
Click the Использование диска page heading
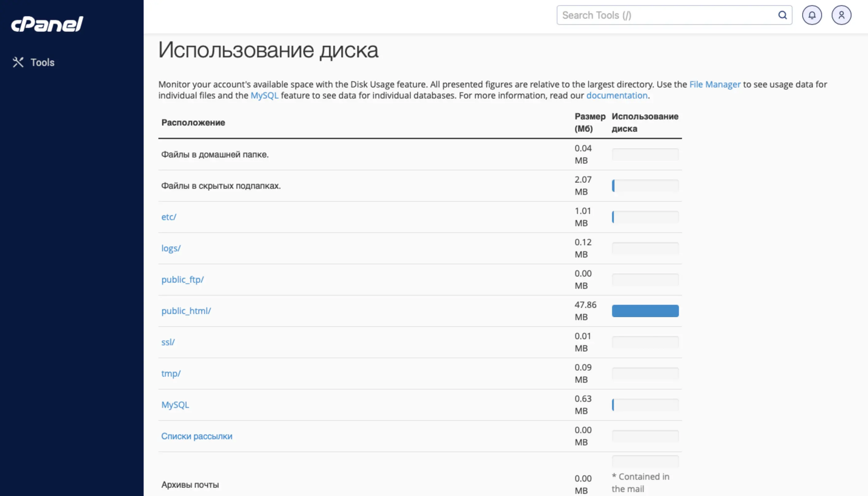pyautogui.click(x=269, y=50)
